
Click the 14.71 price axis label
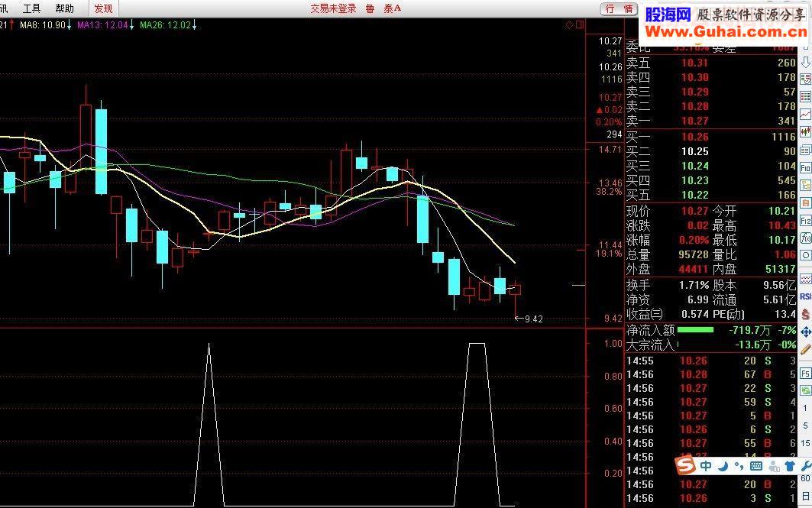coord(610,150)
